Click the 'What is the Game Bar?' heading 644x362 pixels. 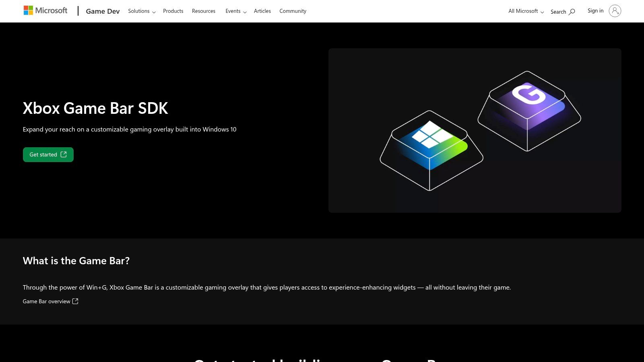click(x=76, y=261)
